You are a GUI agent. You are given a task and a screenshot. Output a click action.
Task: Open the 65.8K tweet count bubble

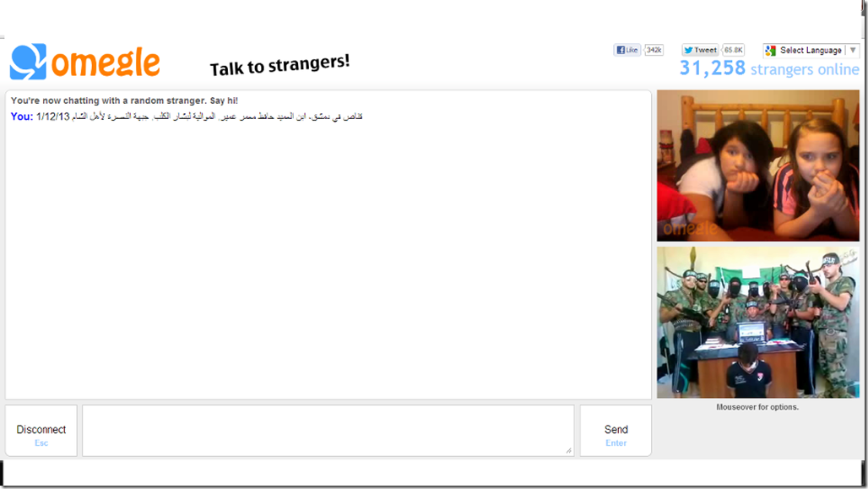(734, 50)
